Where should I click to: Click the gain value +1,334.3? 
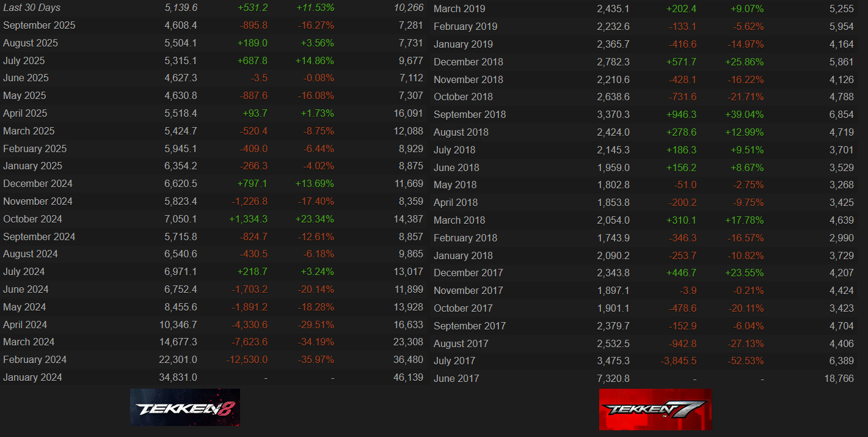click(x=248, y=219)
